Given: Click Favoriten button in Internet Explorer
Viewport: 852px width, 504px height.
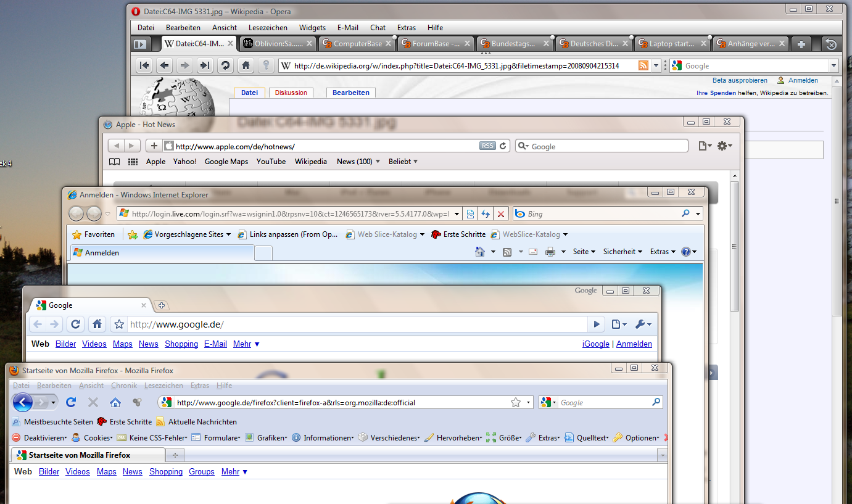Looking at the screenshot, I should tap(94, 234).
